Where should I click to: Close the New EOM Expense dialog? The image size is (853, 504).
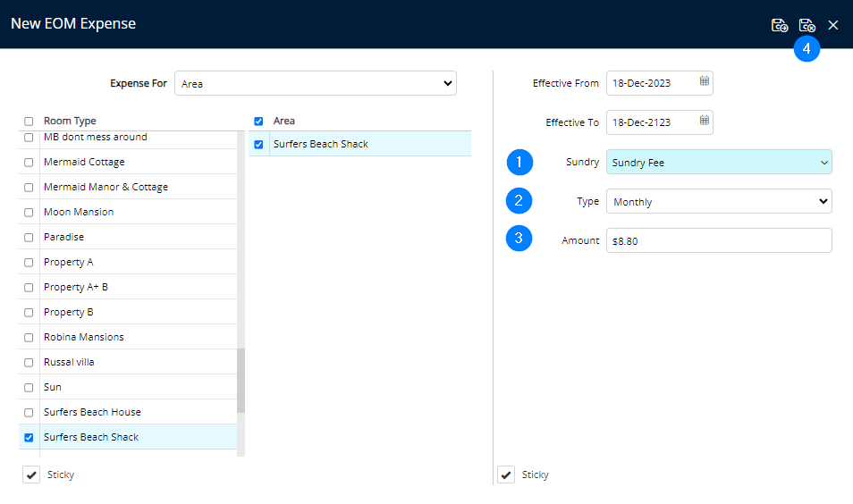point(833,25)
